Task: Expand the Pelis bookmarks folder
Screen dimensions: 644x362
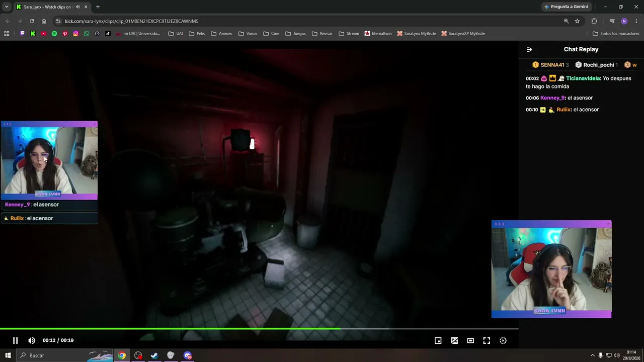Action: tap(197, 34)
